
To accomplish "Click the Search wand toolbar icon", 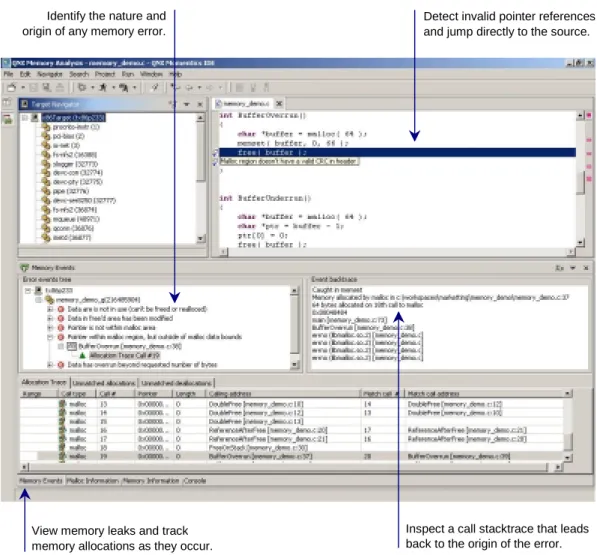I will tap(155, 88).
